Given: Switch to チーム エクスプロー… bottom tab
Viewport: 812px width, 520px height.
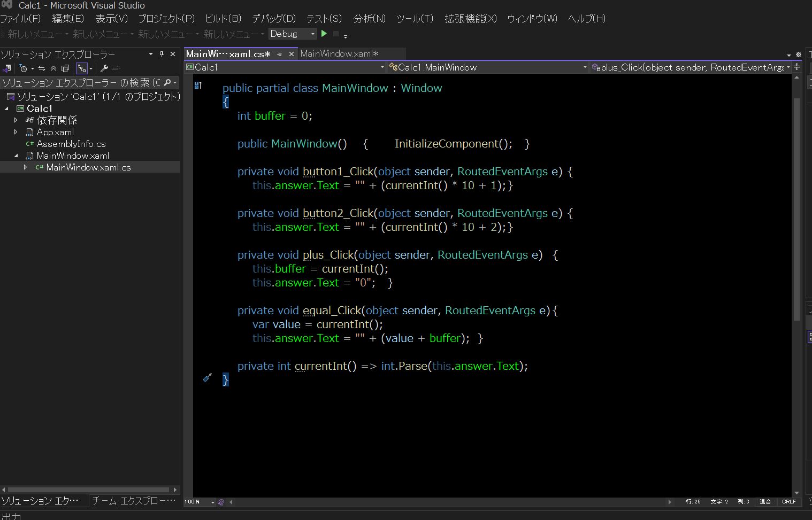Looking at the screenshot, I should click(x=134, y=501).
